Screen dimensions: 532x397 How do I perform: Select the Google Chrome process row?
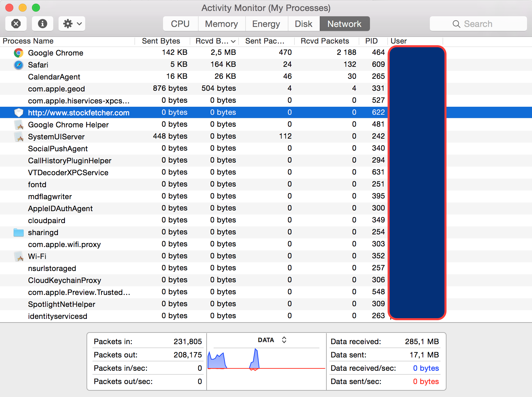click(x=266, y=53)
